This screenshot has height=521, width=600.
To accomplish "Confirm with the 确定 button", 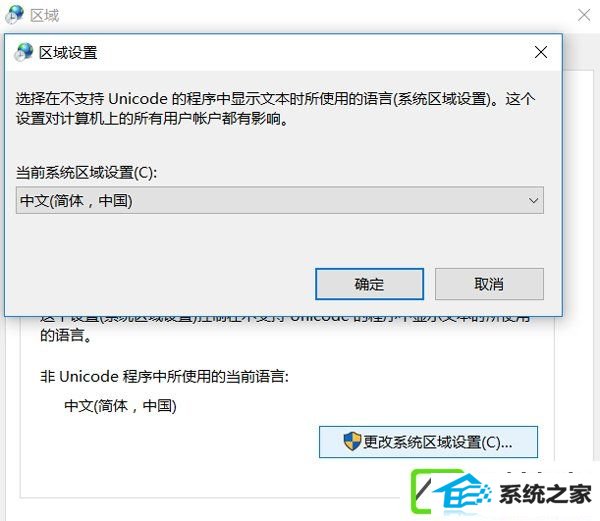I will (x=369, y=284).
